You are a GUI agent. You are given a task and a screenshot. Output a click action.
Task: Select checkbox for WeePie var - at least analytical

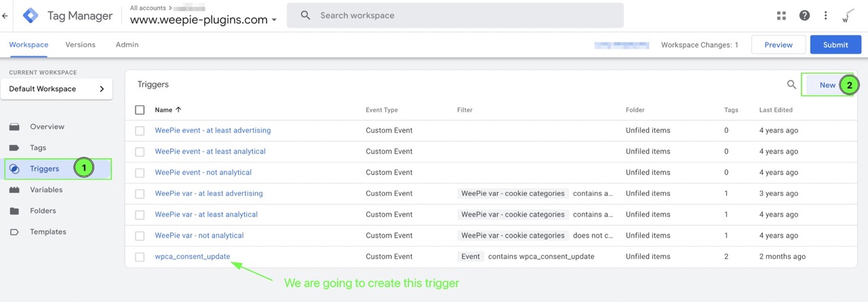click(x=140, y=215)
